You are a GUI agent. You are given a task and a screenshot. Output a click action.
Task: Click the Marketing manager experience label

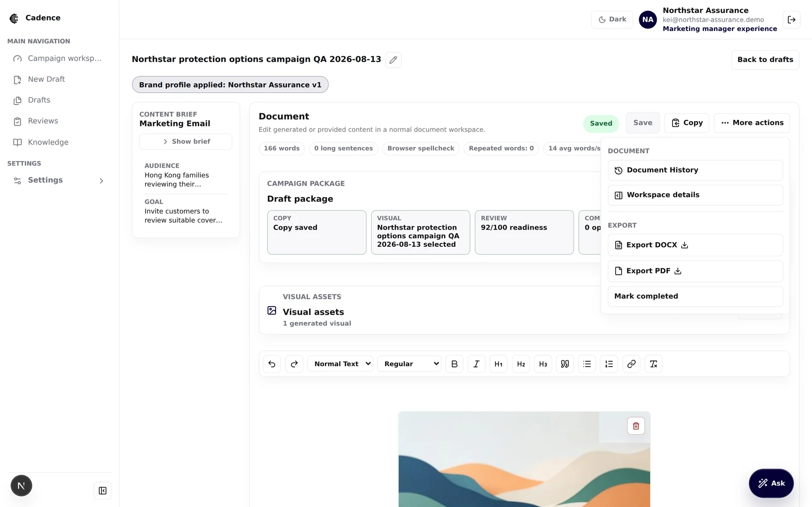coord(719,29)
